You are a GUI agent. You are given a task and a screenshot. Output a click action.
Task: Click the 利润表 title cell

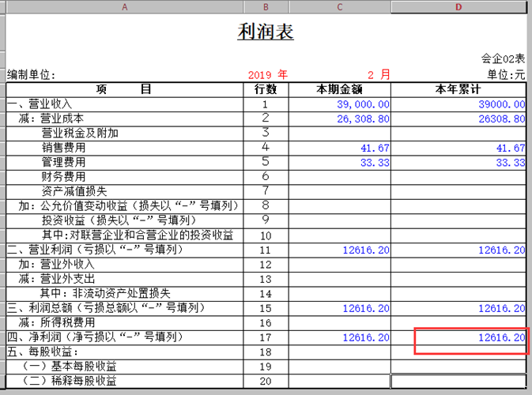266,32
